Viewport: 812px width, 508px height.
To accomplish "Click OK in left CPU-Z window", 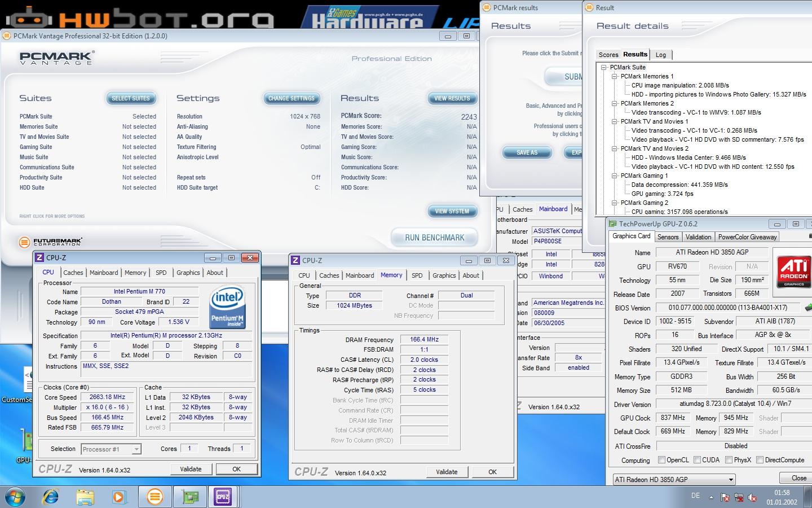I will tap(237, 469).
